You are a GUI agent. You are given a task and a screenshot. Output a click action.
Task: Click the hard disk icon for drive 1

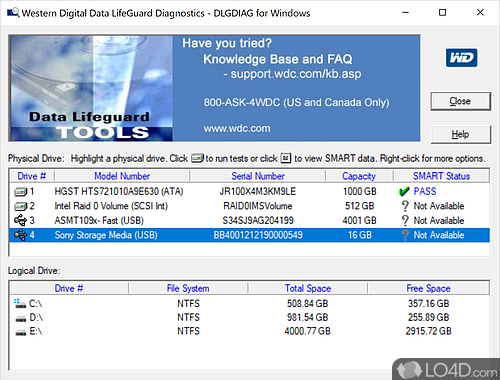click(x=20, y=192)
